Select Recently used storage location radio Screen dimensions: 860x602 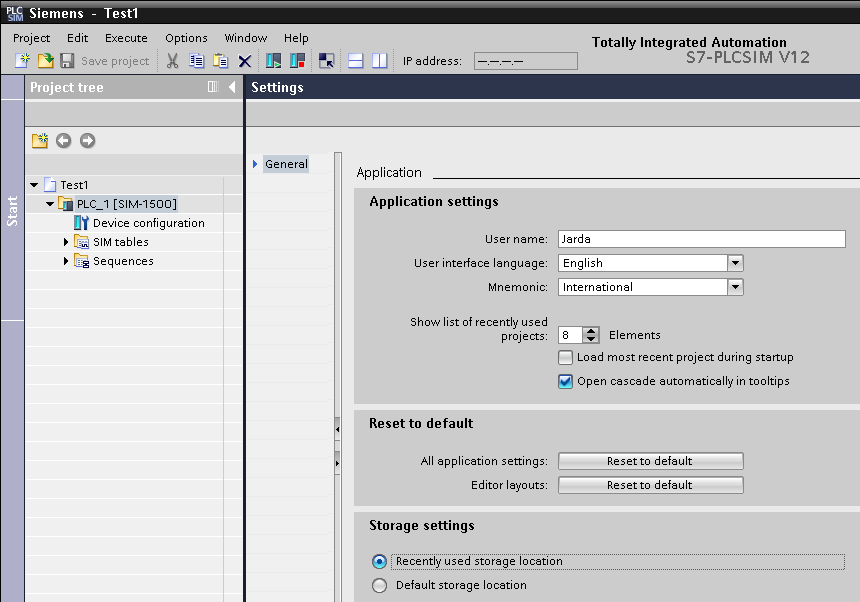tap(379, 561)
